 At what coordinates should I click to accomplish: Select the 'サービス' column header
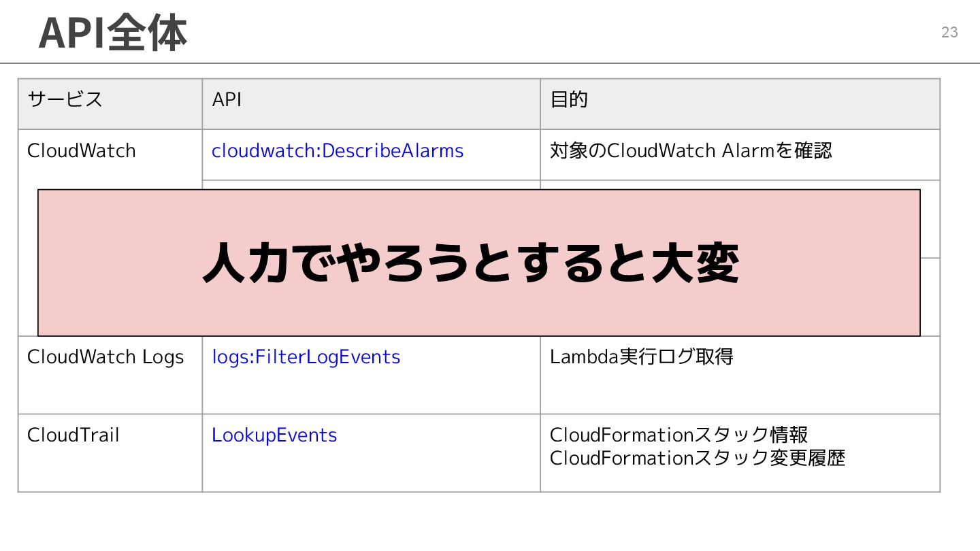pos(110,104)
